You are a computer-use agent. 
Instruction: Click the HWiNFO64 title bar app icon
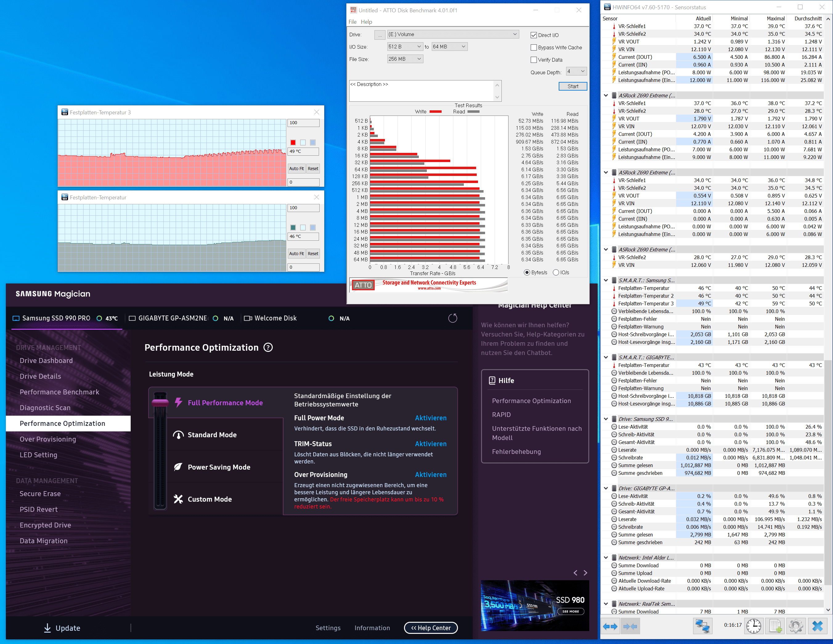pyautogui.click(x=607, y=7)
